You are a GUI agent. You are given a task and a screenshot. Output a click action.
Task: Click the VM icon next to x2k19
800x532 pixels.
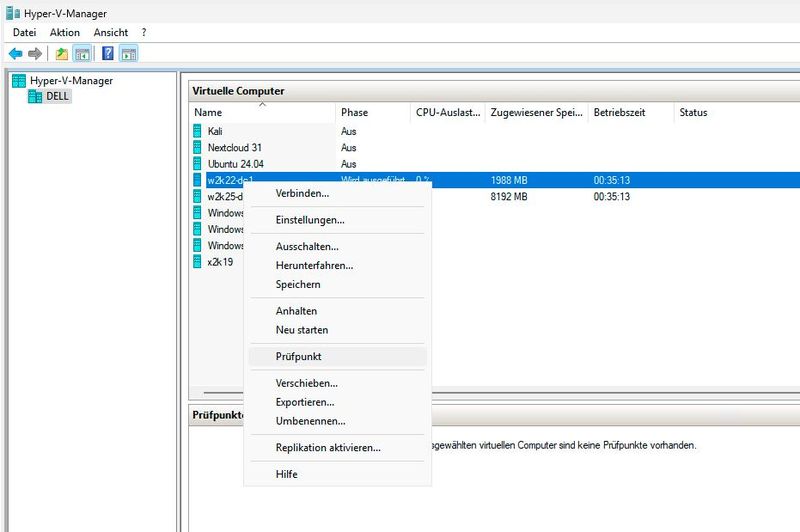click(x=197, y=262)
